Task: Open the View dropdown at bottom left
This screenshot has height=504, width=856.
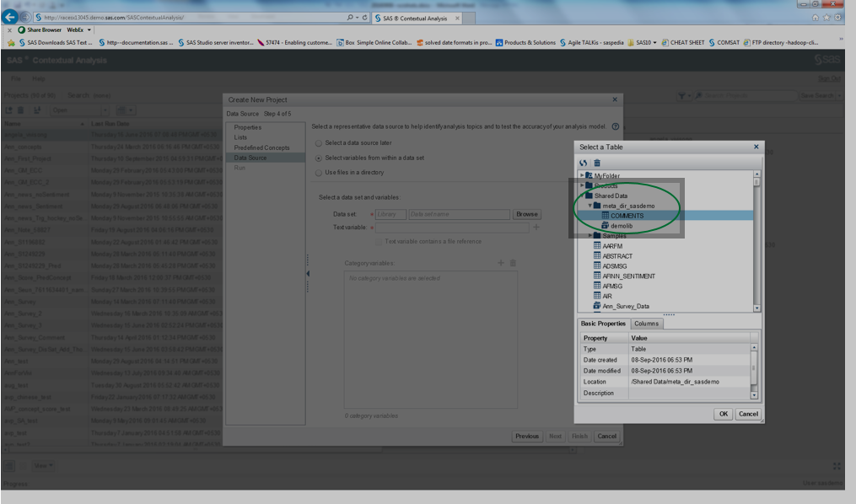Action: (42, 466)
